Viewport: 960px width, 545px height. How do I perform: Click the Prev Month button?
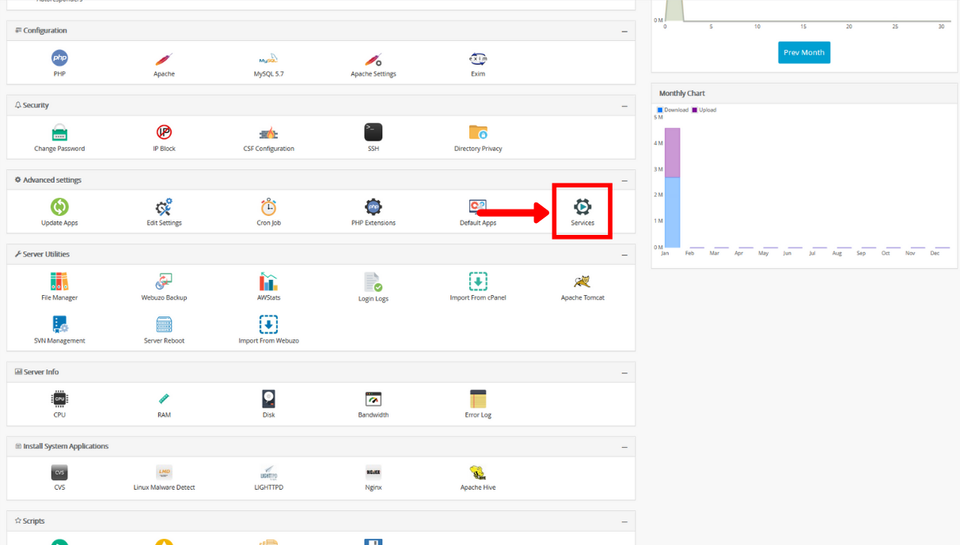(804, 52)
